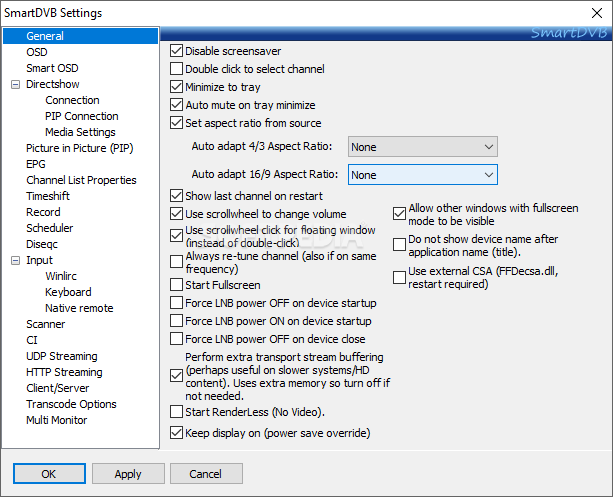
Task: Enable Force LNB power OFF on device startup
Action: point(176,303)
